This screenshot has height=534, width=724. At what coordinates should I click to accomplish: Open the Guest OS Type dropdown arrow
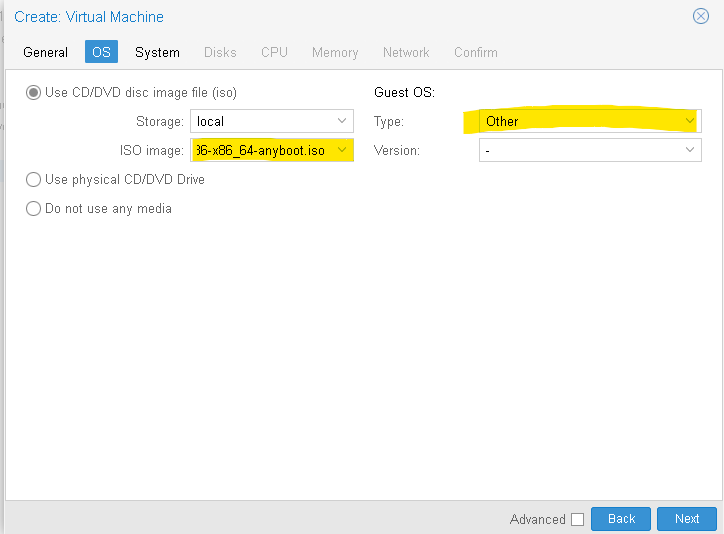click(x=689, y=121)
